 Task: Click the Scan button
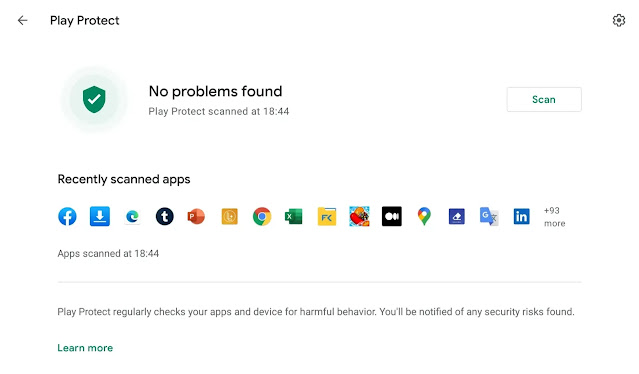pyautogui.click(x=544, y=99)
